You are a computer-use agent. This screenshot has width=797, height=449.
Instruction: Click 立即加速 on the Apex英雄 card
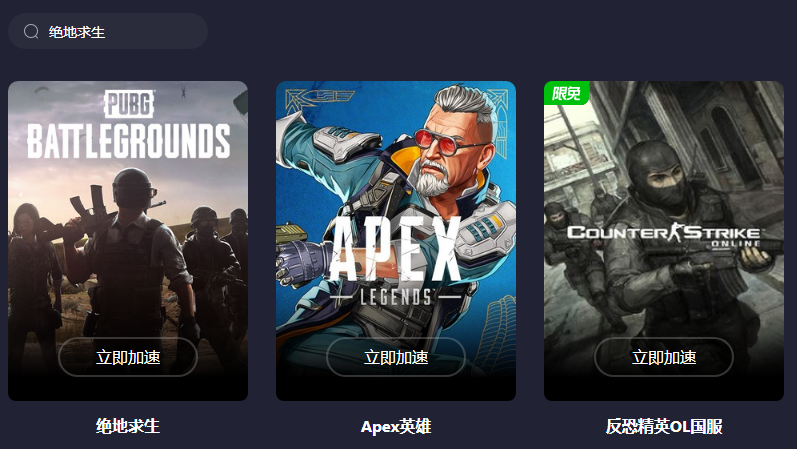click(396, 357)
